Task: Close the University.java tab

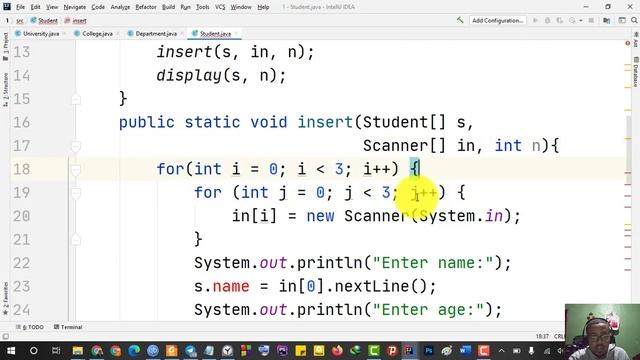Action: pos(64,33)
